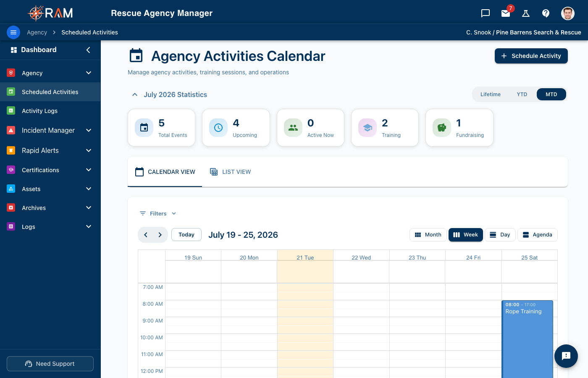
Task: Click the Scheduled Activities calendar icon in sidebar
Action: (x=11, y=92)
